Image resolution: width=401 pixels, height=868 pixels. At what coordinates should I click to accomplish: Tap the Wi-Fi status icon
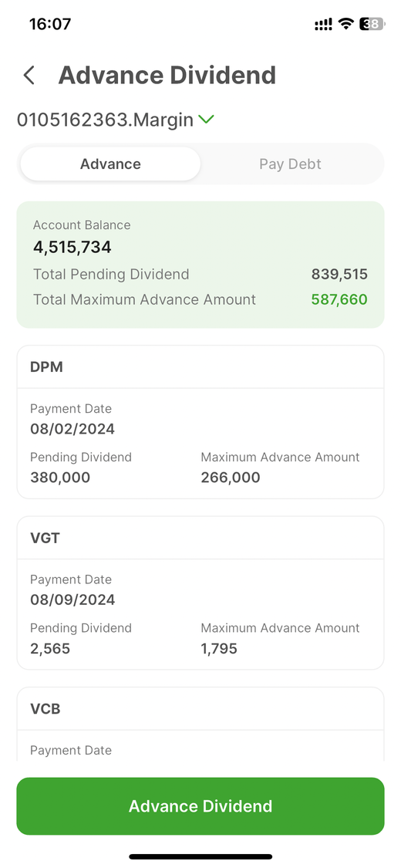pos(346,24)
